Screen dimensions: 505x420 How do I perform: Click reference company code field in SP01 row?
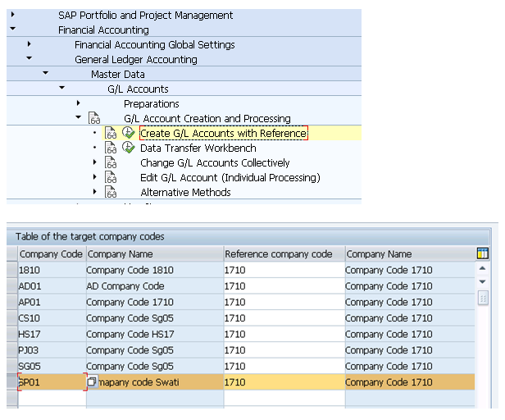(x=284, y=382)
